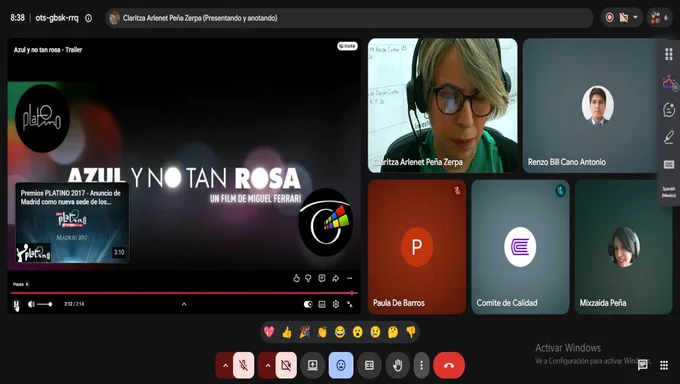The height and width of the screenshot is (384, 680).
Task: Select the annotation pen tool
Action: coord(668,137)
